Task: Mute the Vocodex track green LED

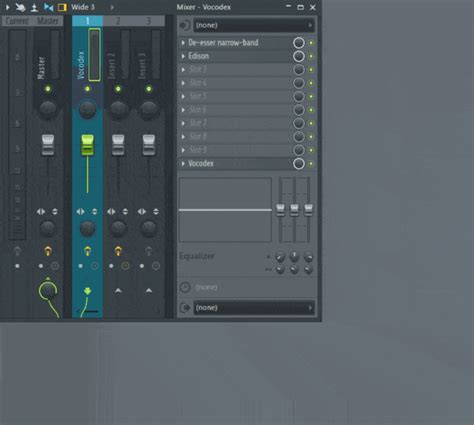Action: 87,89
